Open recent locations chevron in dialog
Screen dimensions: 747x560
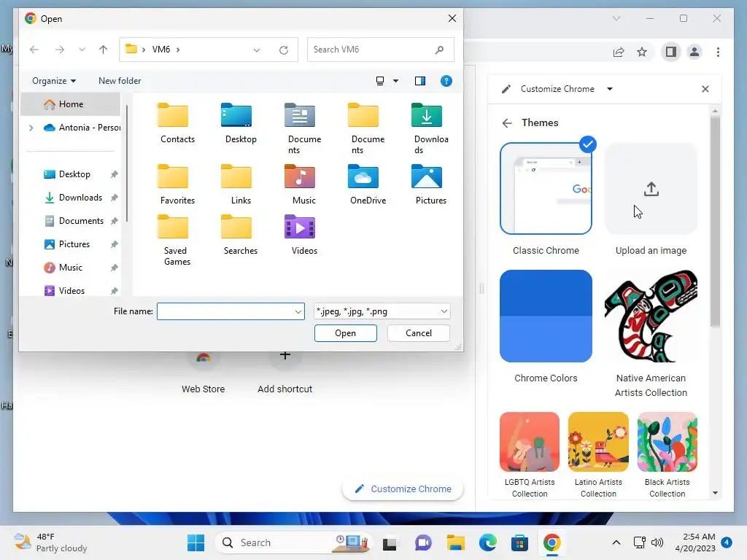point(82,50)
